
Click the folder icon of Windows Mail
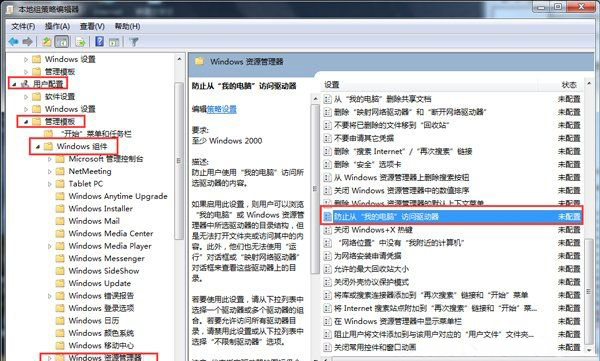(x=60, y=221)
